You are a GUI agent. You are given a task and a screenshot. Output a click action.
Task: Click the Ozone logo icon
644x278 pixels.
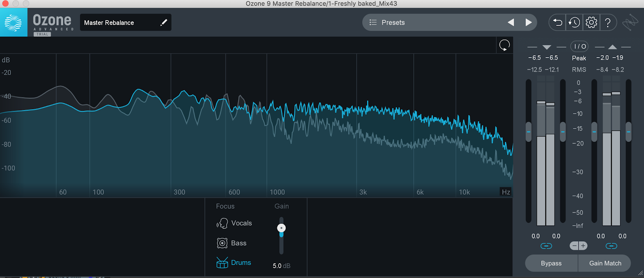13,23
